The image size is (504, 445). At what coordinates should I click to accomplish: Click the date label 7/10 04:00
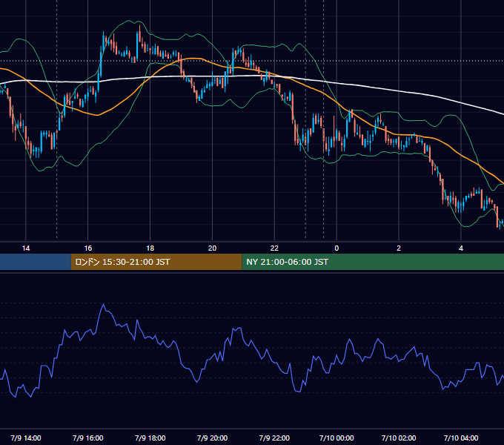(x=461, y=438)
